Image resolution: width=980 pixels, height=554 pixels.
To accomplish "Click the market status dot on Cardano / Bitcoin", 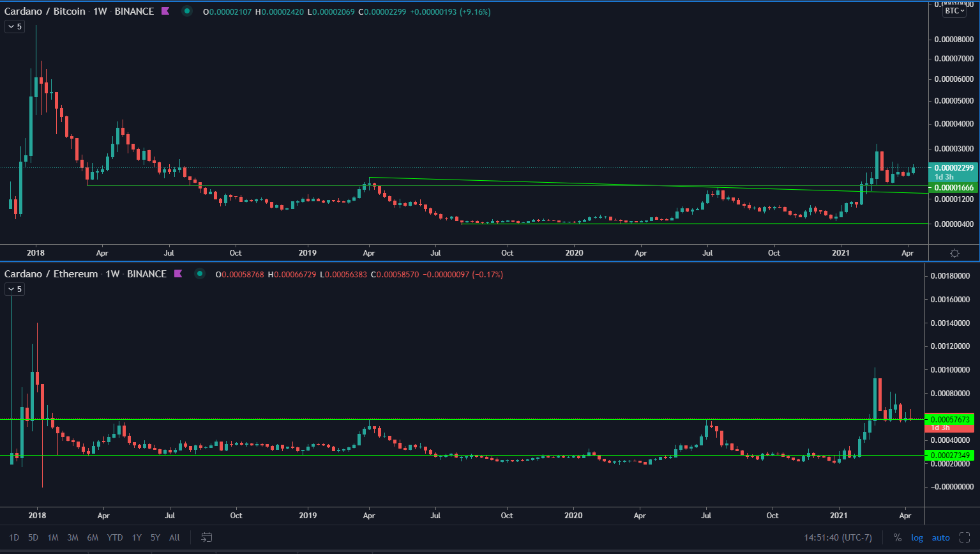I will click(186, 12).
